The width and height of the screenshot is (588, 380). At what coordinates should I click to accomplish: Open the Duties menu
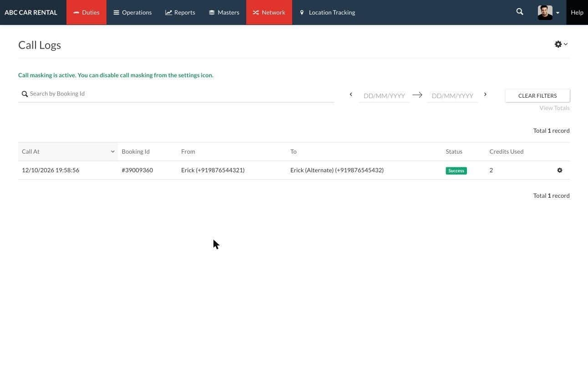(86, 12)
